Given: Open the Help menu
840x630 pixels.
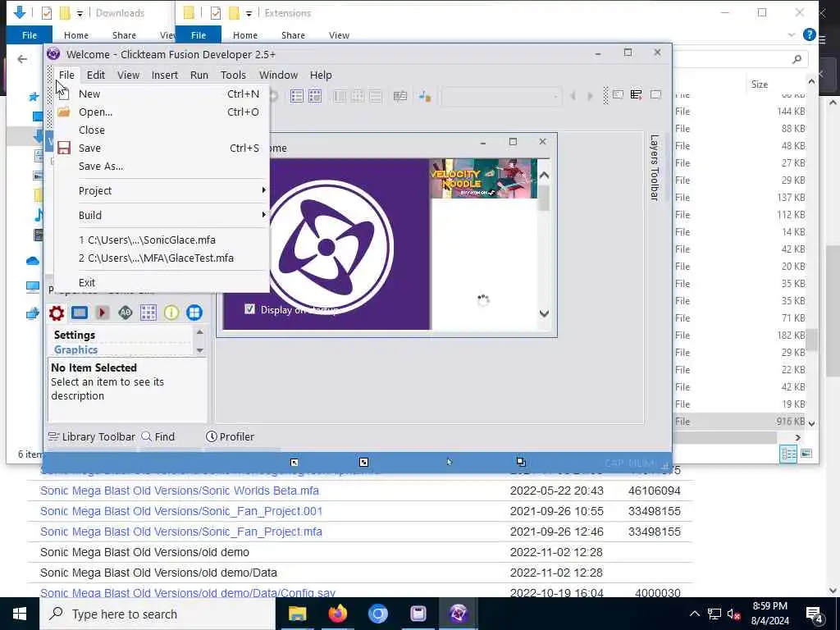Looking at the screenshot, I should pos(321,75).
